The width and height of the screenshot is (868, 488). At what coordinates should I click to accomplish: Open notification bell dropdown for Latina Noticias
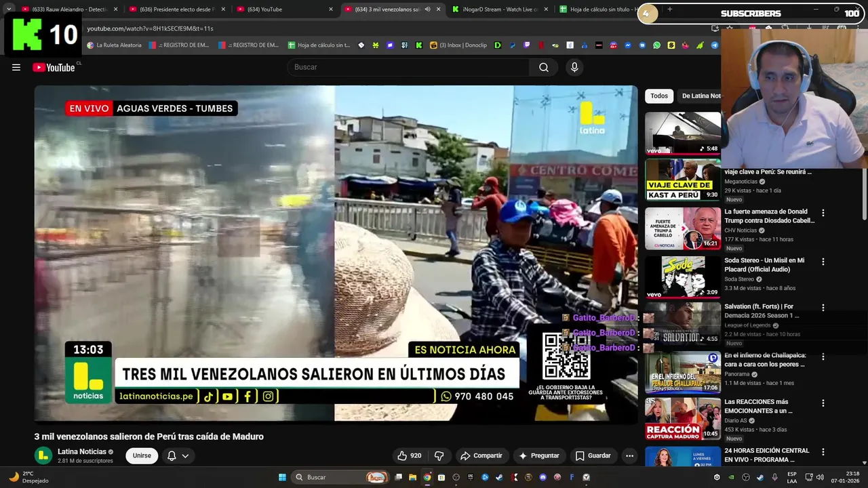178,455
